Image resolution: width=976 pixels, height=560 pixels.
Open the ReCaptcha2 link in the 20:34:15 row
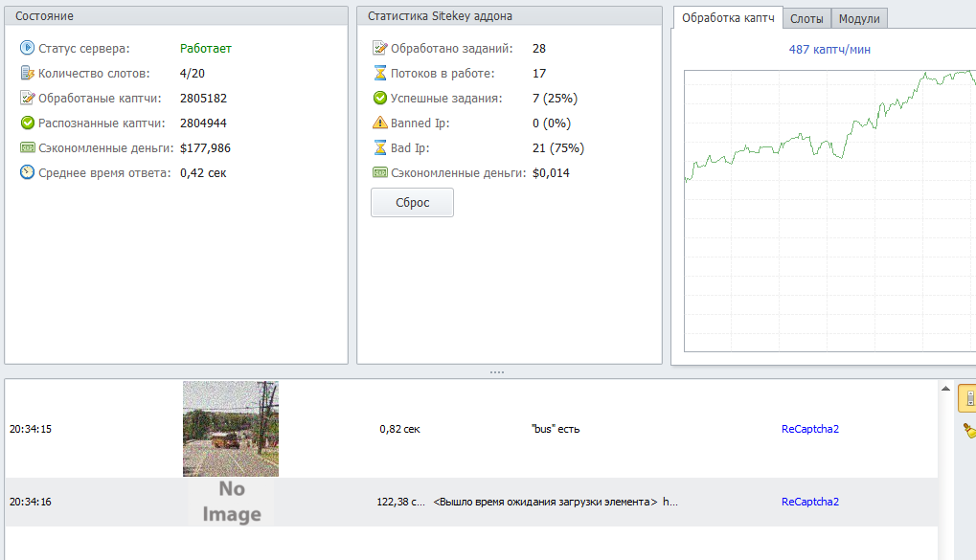click(x=809, y=429)
